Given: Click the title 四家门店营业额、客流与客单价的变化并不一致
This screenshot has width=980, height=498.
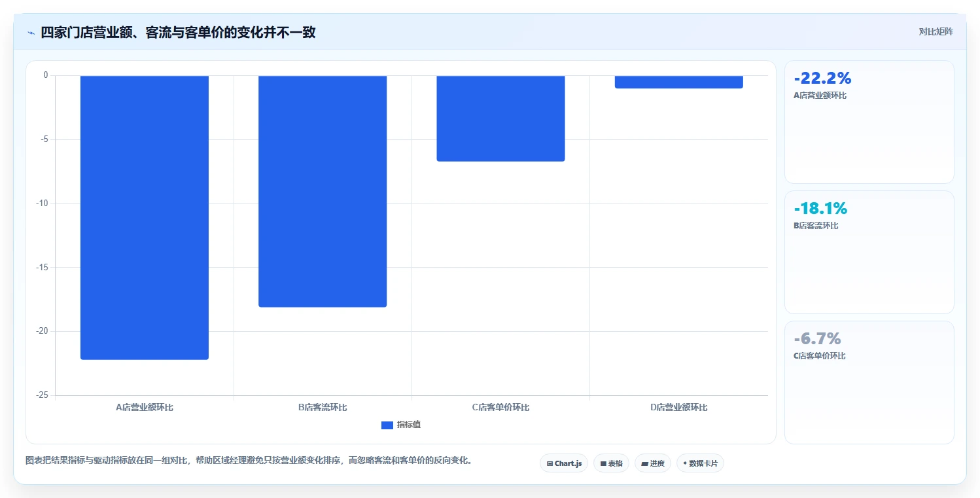Looking at the screenshot, I should (178, 33).
